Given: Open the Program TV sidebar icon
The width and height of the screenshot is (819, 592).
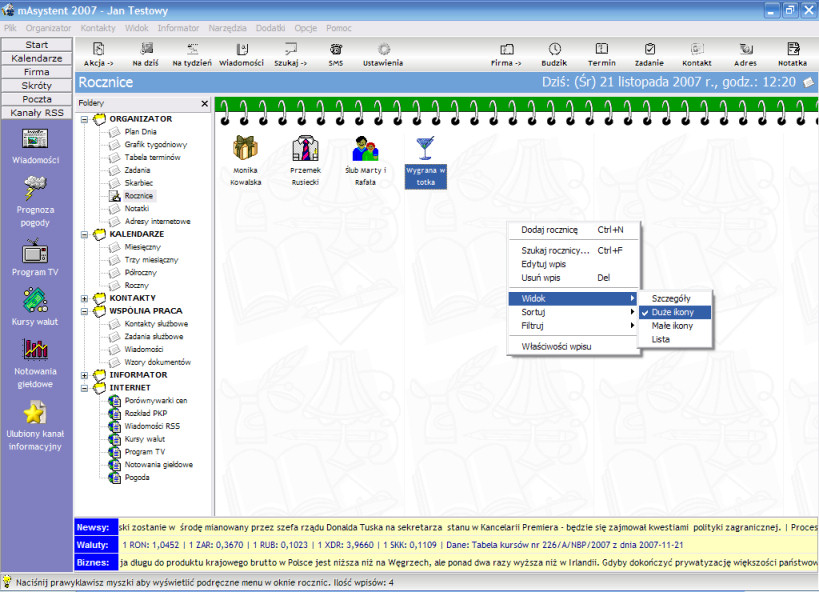Looking at the screenshot, I should (35, 258).
